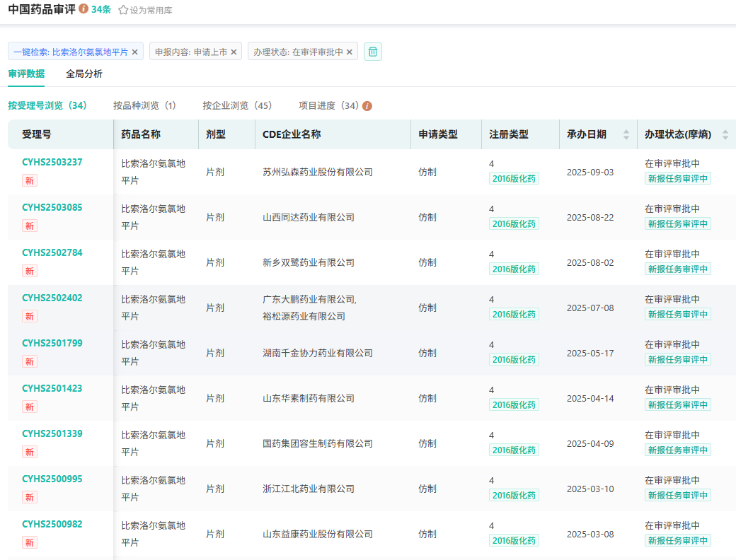The height and width of the screenshot is (560, 736).
Task: Click 2016版化药 tag in 苏州弘森药业 row
Action: pos(514,178)
